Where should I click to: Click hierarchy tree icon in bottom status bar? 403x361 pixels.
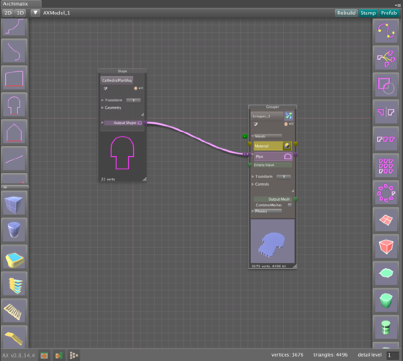tap(74, 356)
